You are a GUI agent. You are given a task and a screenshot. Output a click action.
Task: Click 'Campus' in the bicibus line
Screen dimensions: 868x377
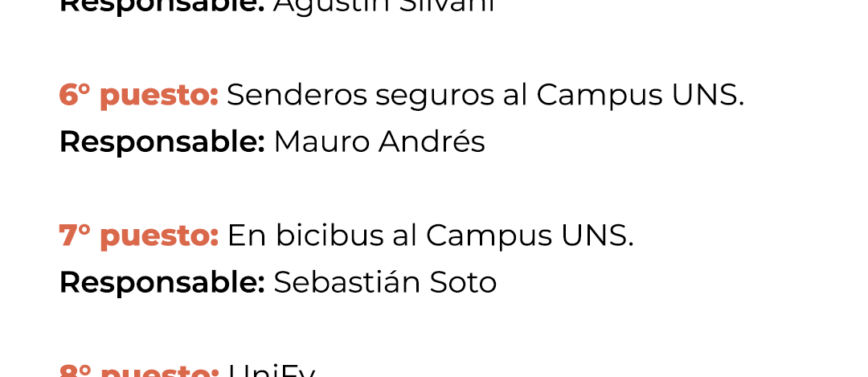point(489,236)
